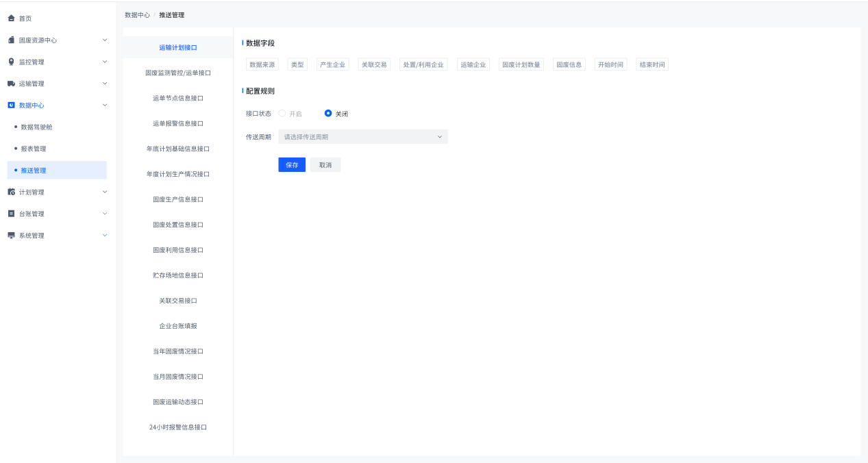This screenshot has height=463, width=868.
Task: Switch to 运单报警信息接口 tab
Action: point(178,124)
